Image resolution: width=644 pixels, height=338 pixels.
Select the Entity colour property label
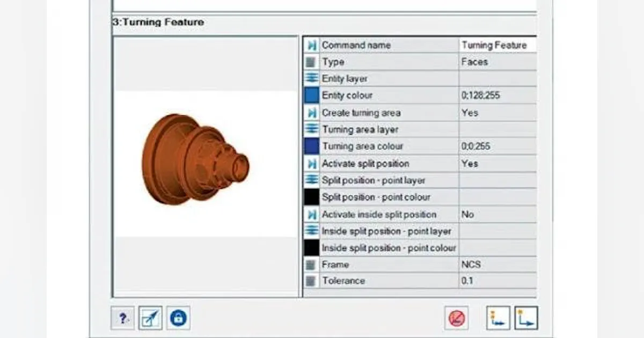(347, 95)
